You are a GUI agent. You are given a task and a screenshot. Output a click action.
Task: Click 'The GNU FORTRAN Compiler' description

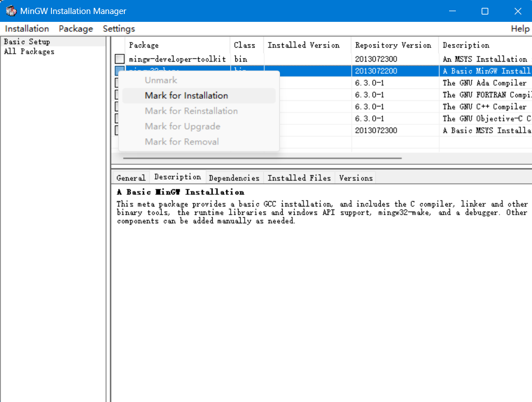(487, 95)
